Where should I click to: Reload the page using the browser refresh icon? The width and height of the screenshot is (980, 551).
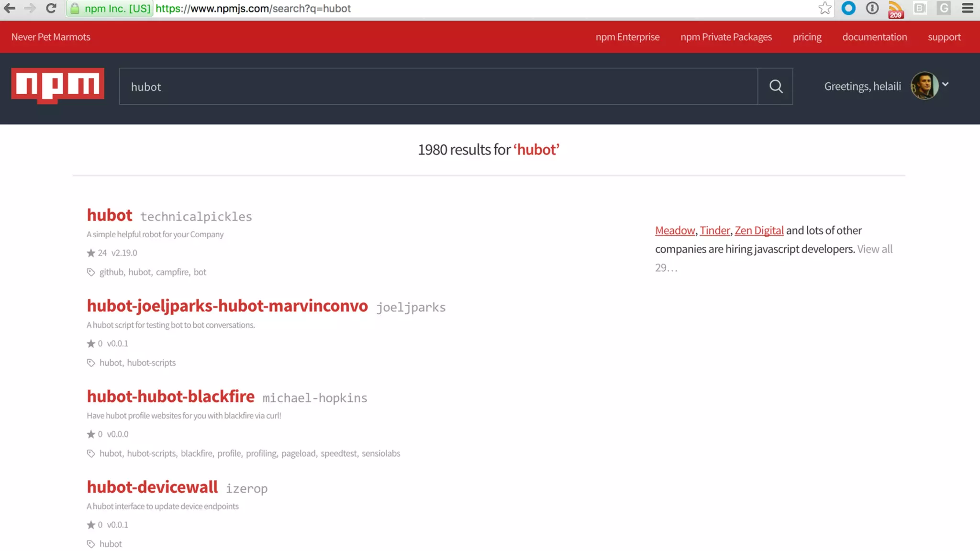point(51,9)
